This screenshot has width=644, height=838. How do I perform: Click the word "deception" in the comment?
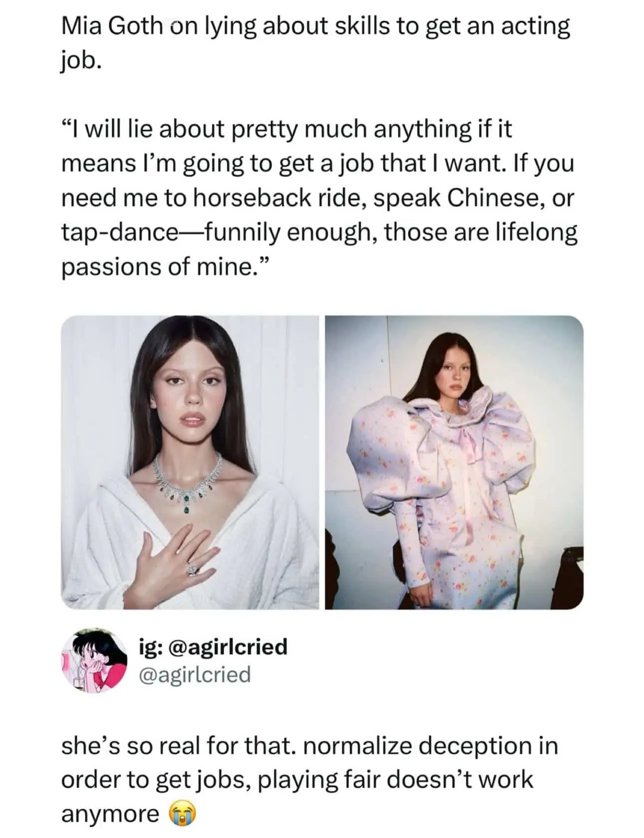pos(478,746)
